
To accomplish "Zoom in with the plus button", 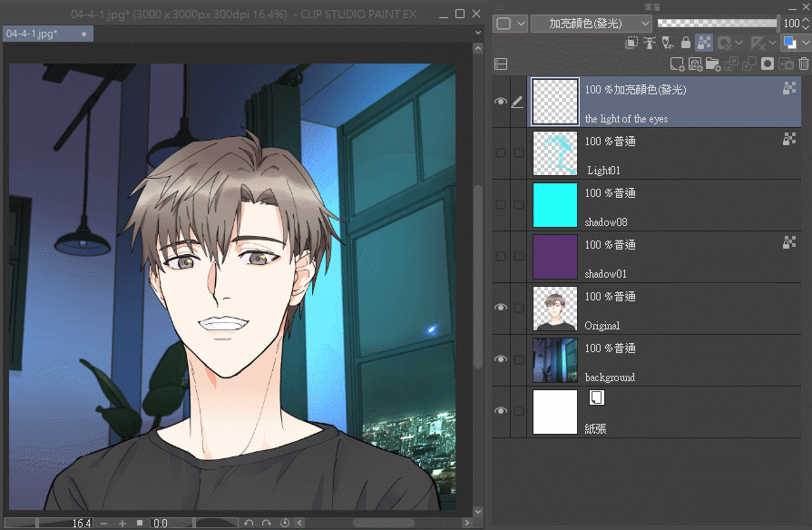I will (122, 524).
